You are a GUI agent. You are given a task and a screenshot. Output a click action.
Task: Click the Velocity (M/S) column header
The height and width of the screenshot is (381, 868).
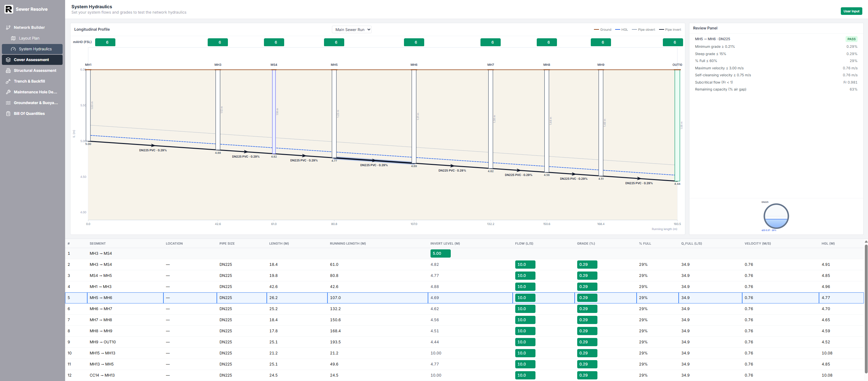tap(757, 244)
